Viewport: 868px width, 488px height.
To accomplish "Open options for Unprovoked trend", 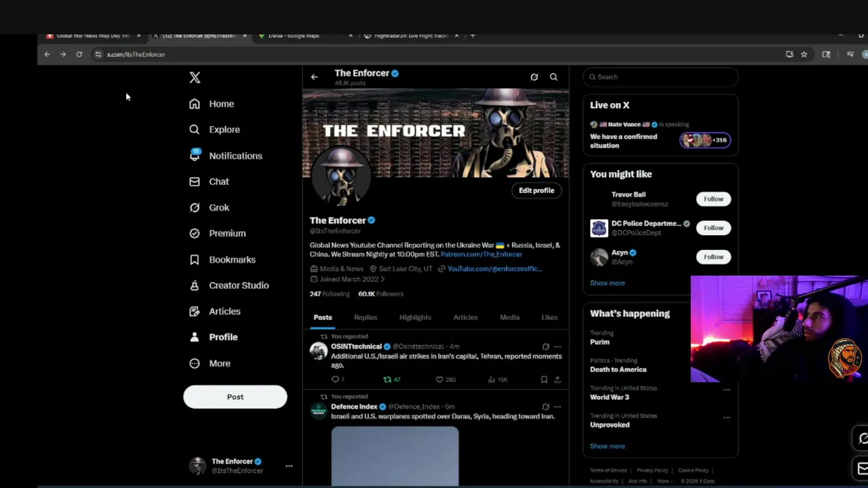I will 726,418.
